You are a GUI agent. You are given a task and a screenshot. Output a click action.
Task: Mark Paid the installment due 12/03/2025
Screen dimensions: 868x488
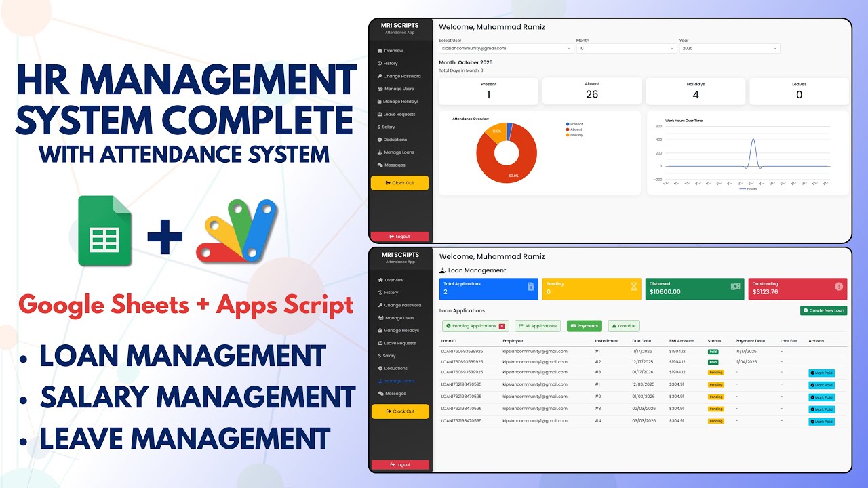822,385
